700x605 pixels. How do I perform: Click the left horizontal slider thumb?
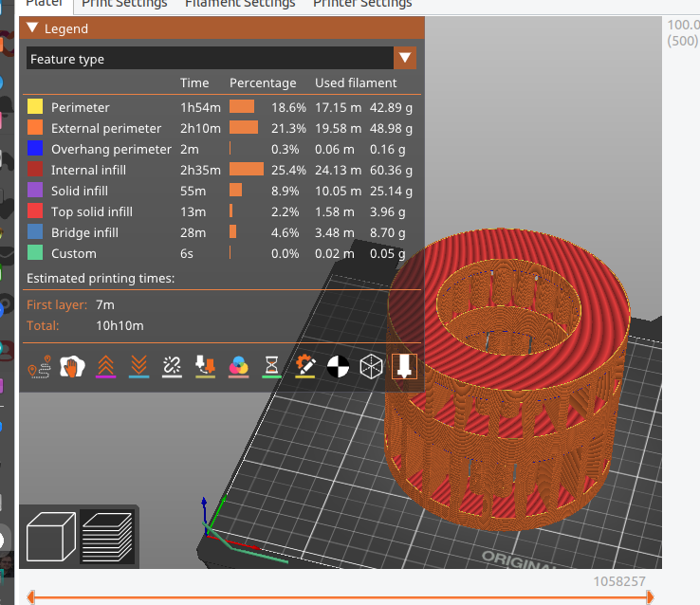[30, 597]
